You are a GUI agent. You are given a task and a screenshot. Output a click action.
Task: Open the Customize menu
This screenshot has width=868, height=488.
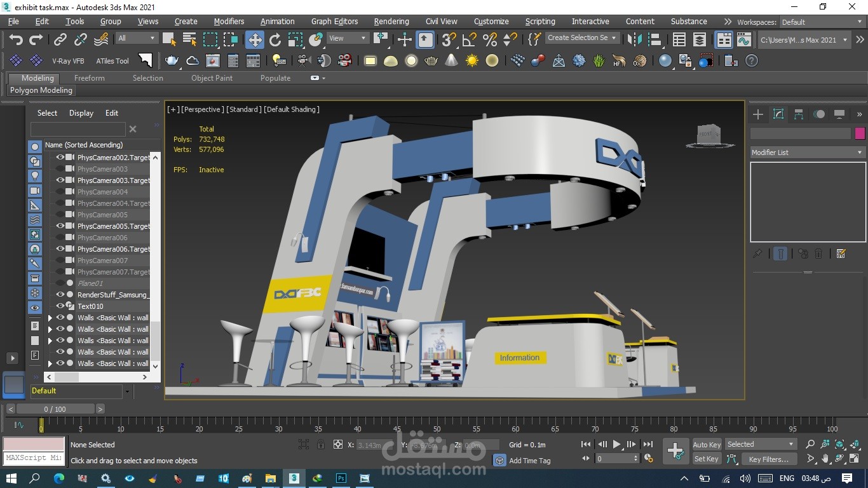491,21
